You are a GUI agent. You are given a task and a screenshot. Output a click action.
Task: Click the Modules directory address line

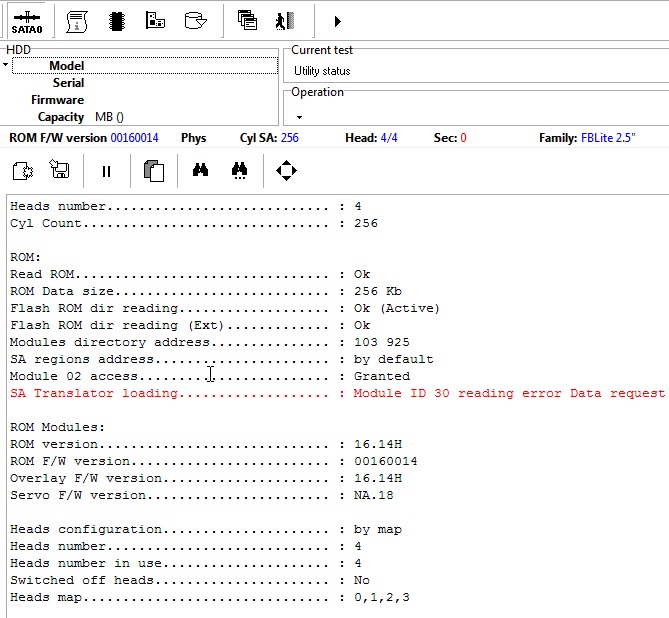click(210, 342)
